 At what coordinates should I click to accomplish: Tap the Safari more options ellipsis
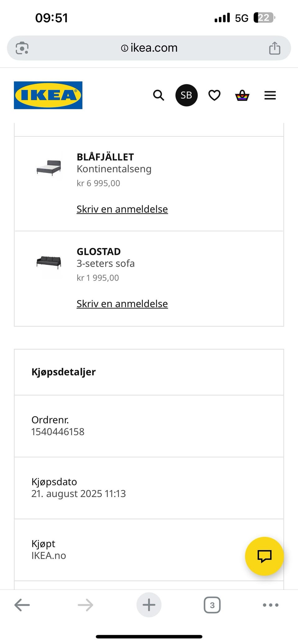(270, 605)
